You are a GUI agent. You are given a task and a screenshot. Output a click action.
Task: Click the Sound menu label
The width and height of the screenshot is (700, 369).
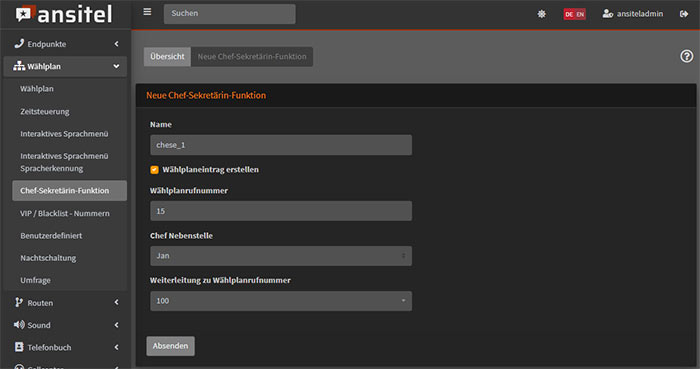point(39,325)
